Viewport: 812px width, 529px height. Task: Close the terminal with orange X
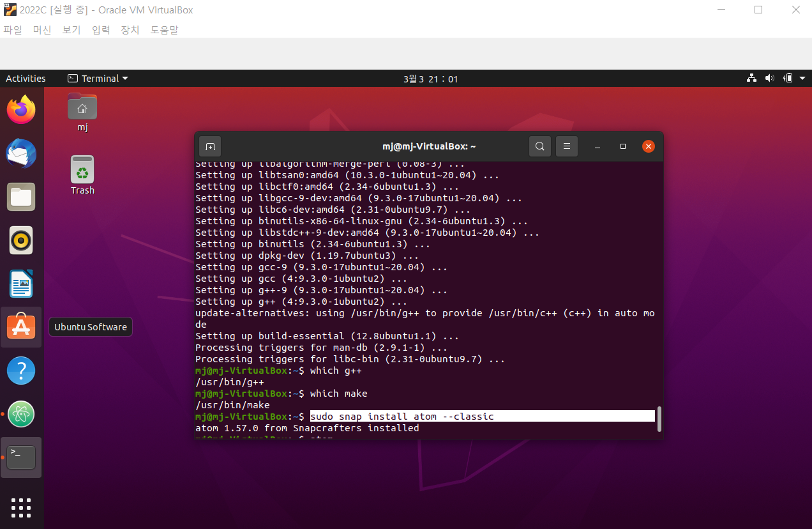point(649,147)
